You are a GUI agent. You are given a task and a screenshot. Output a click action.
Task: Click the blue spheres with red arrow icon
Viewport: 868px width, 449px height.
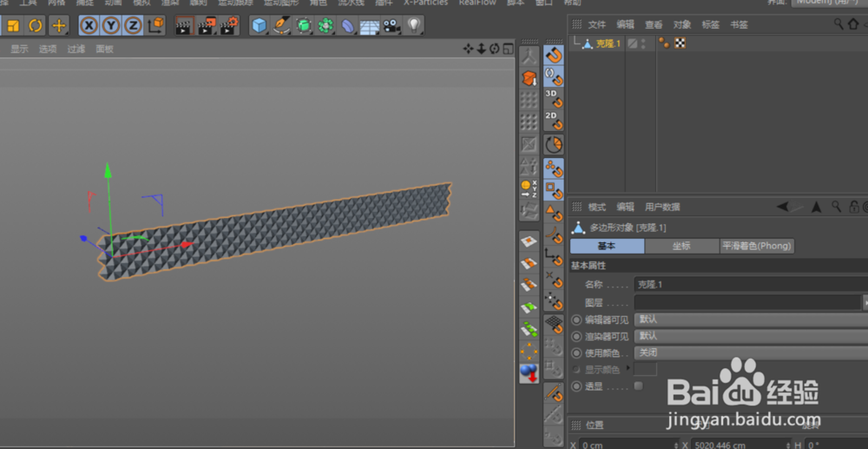tap(529, 373)
